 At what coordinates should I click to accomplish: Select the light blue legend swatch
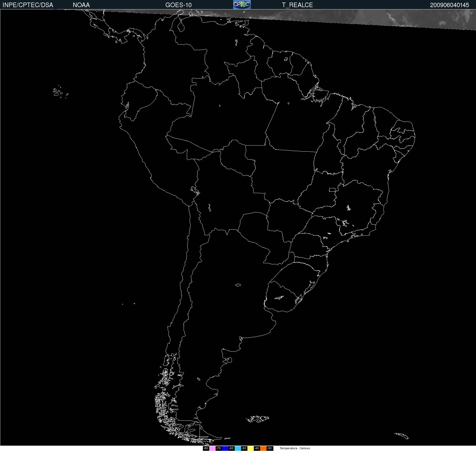[238, 448]
